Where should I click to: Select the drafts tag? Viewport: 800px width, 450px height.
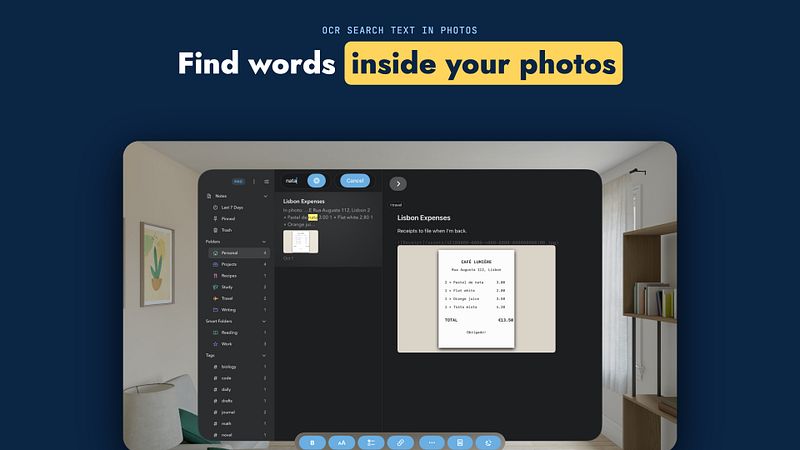227,401
